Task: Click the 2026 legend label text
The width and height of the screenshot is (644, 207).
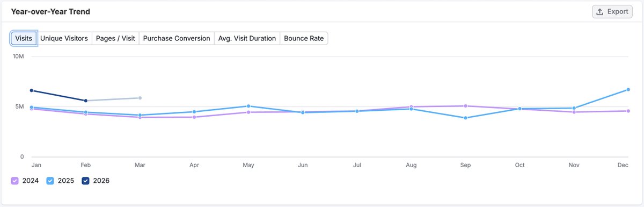Action: 101,181
